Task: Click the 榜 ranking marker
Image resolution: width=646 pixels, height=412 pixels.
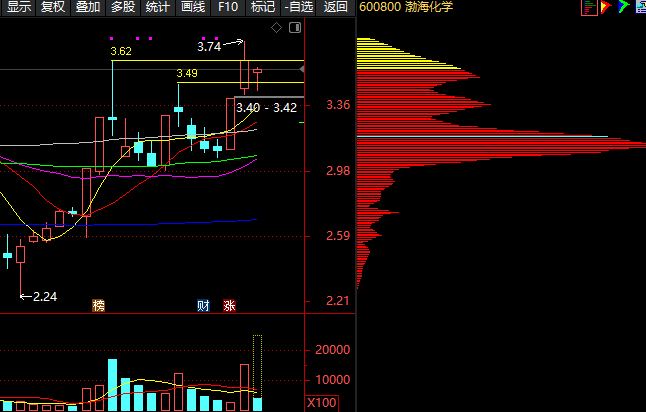Action: [x=98, y=306]
